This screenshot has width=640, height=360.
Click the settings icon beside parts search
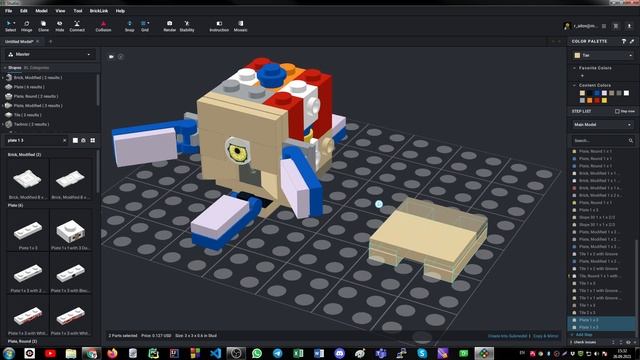coord(84,140)
